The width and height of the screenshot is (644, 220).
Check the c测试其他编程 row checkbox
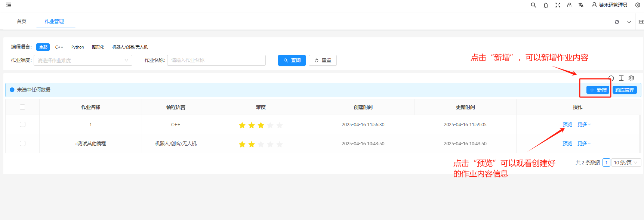(x=22, y=143)
